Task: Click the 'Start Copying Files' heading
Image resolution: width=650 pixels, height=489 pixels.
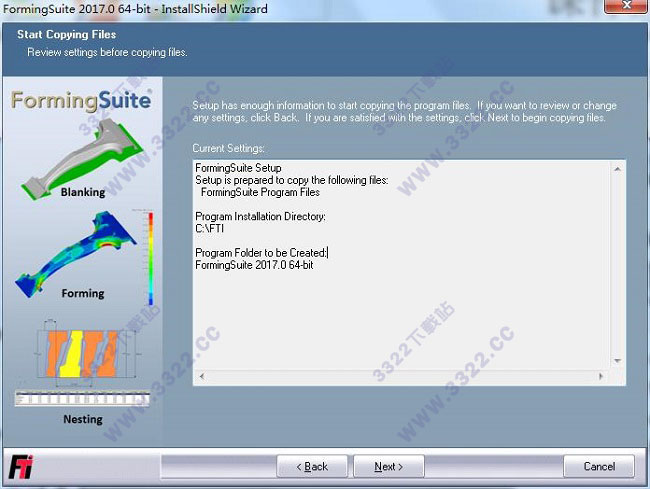Action: coord(67,34)
